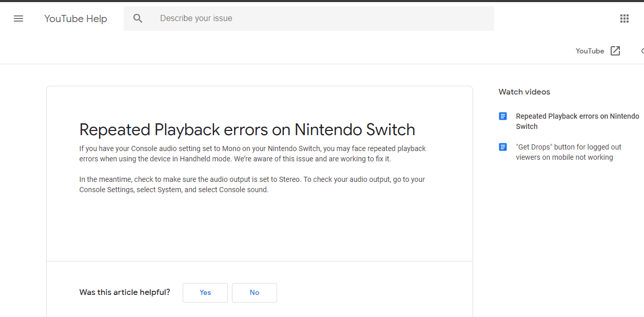Click the article heading Repeated Playback errors
Screen dimensions: 644x317
click(x=247, y=129)
